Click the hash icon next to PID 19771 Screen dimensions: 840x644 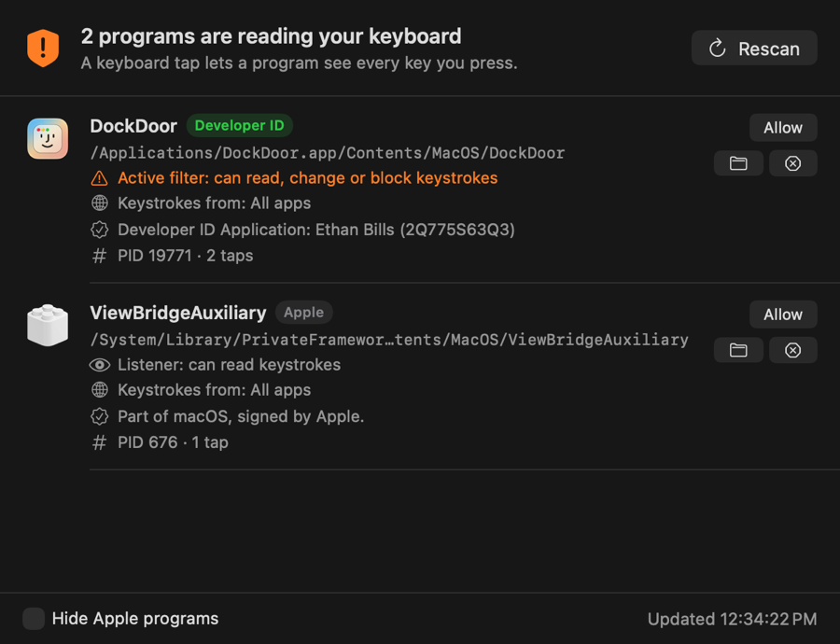click(100, 256)
